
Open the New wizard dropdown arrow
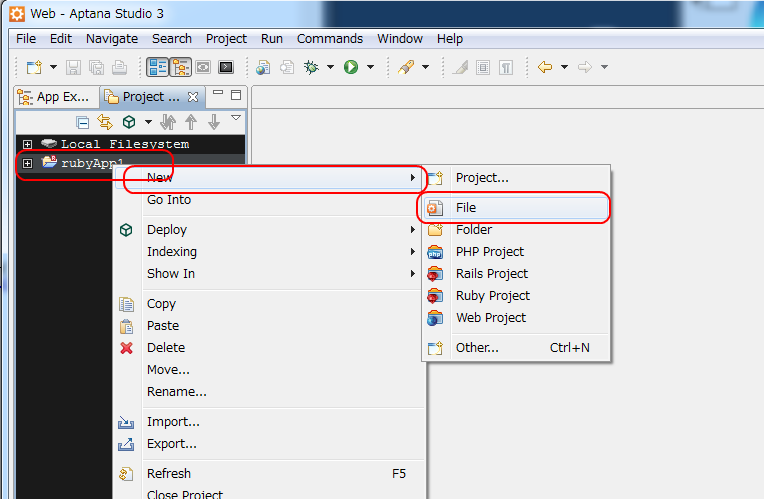pos(54,67)
